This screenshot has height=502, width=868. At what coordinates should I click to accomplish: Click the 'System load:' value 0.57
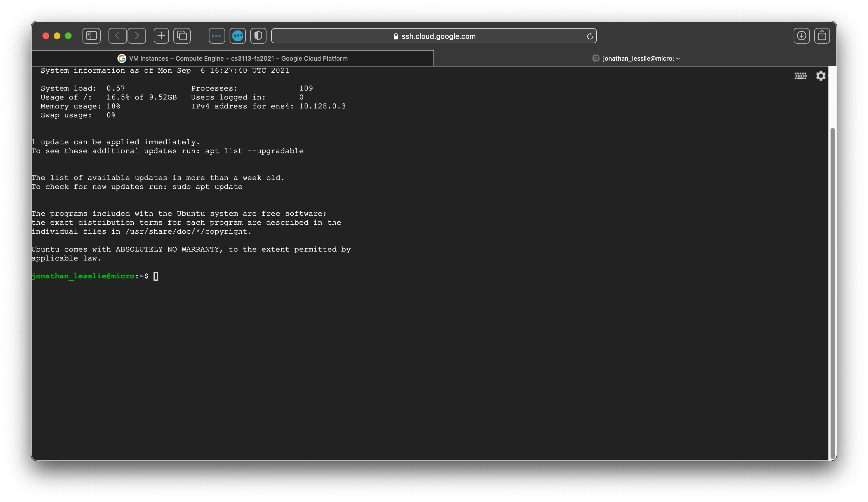click(x=116, y=88)
